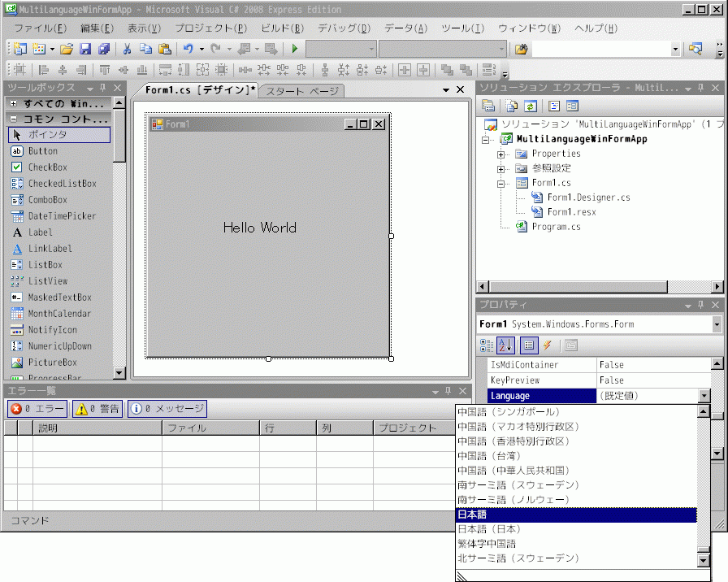Select 南サーミ語 (ノルウェー) in the language list
The height and width of the screenshot is (582, 728).
(x=576, y=500)
